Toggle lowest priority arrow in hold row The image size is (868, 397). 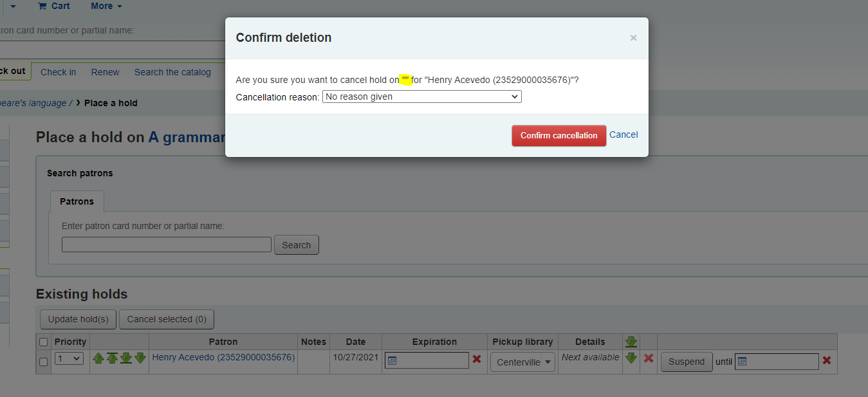tap(631, 358)
